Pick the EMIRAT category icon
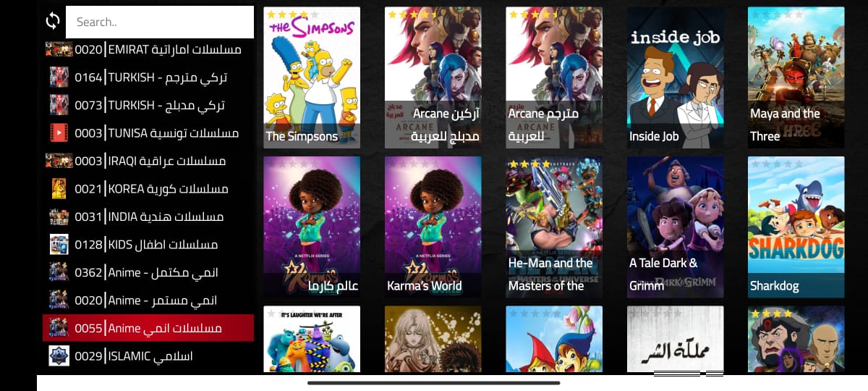This screenshot has width=868, height=391. [59, 49]
